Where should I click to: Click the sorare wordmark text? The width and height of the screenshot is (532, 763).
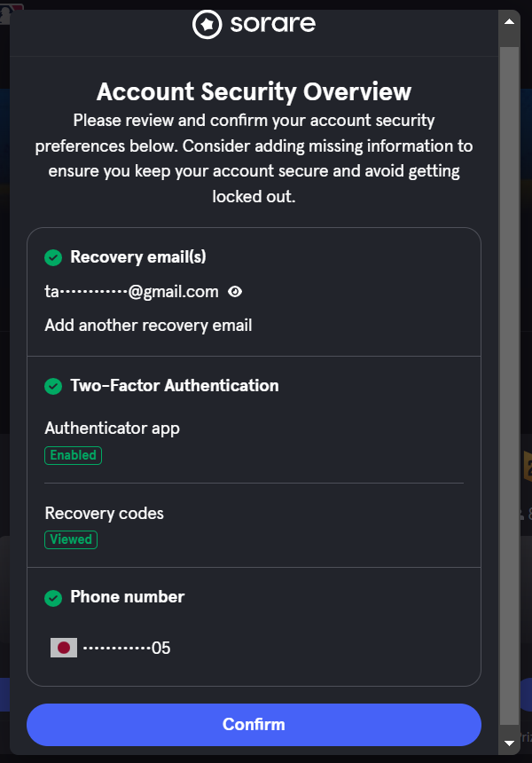pyautogui.click(x=273, y=24)
